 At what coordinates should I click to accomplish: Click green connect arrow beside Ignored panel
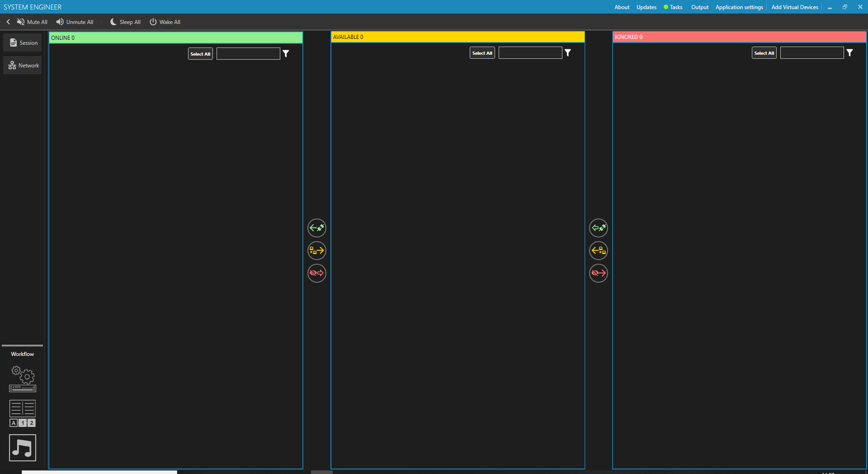599,228
